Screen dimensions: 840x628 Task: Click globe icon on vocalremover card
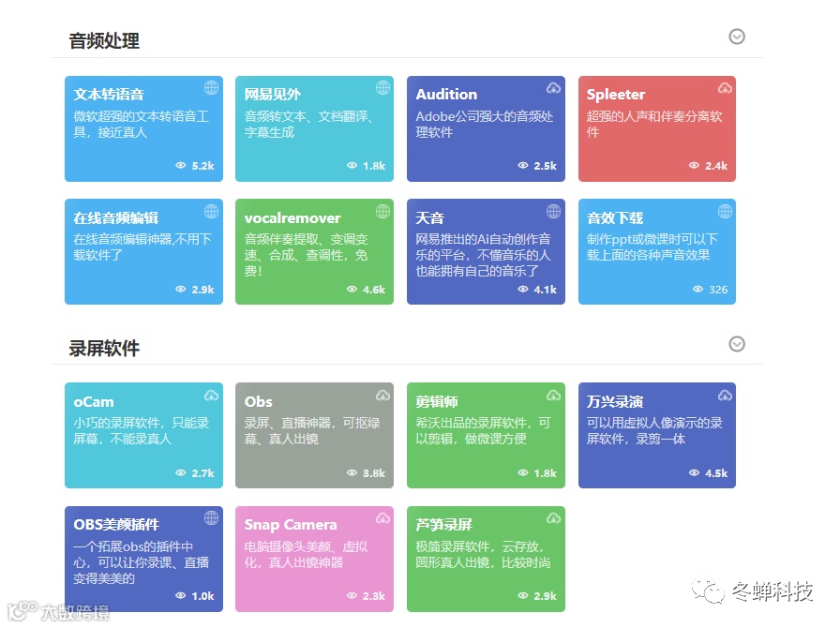[382, 211]
